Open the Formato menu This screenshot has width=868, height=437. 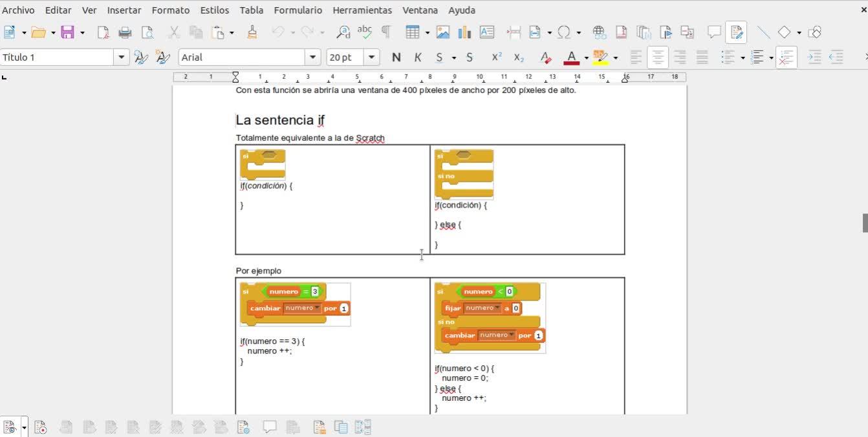pos(171,10)
